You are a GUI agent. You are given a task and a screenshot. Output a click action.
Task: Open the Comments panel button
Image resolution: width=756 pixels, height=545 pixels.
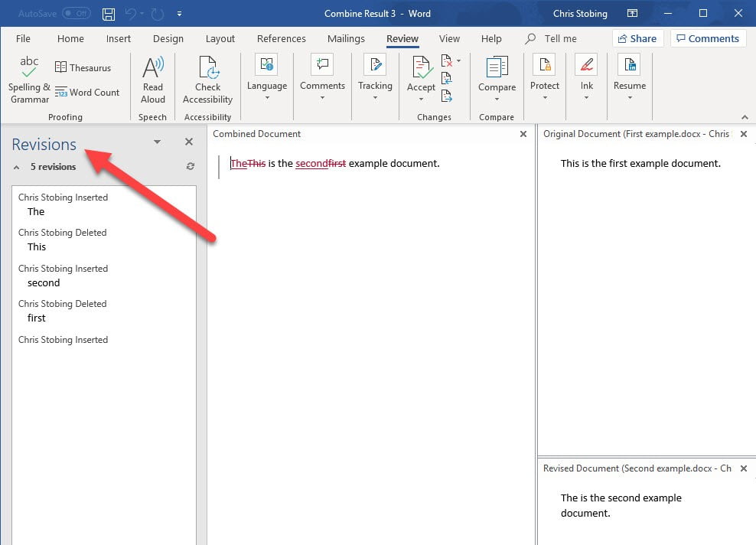tap(708, 38)
